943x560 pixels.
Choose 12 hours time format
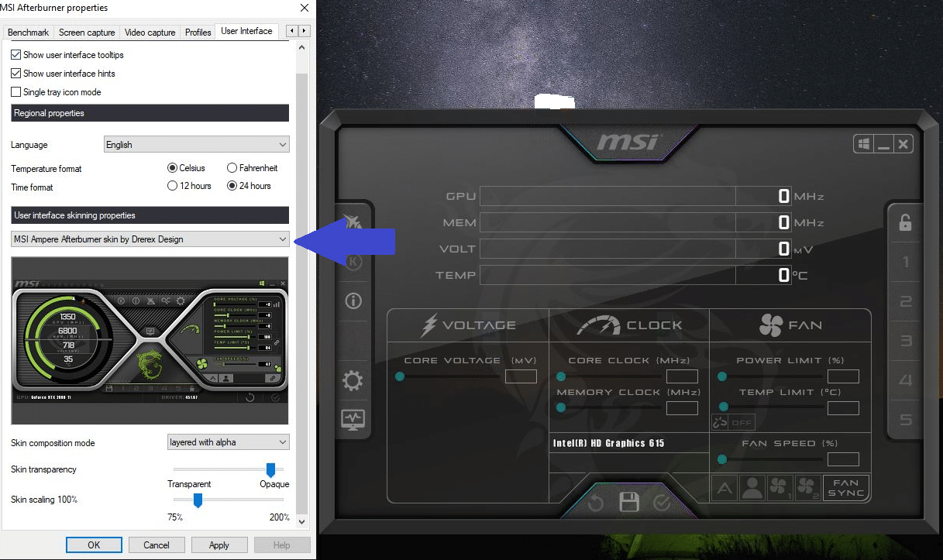pyautogui.click(x=172, y=186)
